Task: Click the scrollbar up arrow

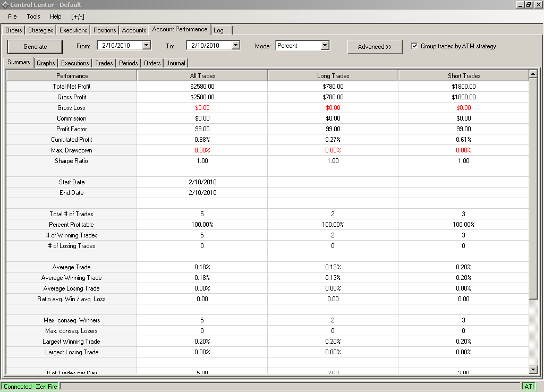Action: pos(533,73)
